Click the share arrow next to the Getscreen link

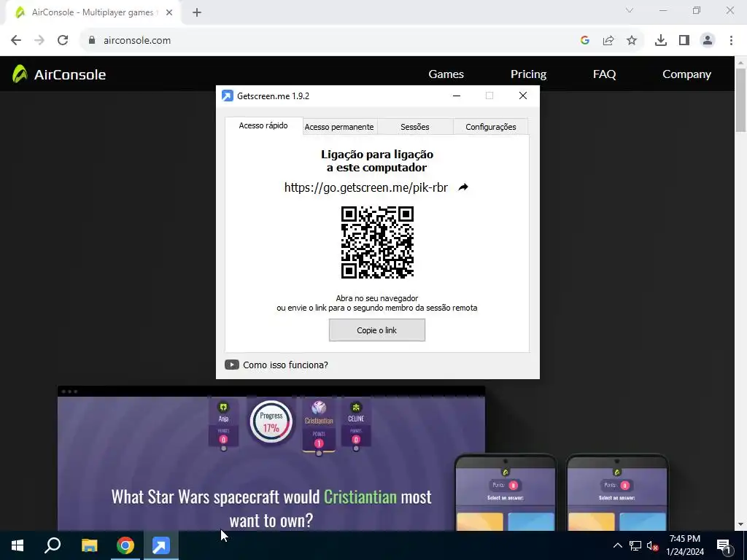click(x=463, y=187)
